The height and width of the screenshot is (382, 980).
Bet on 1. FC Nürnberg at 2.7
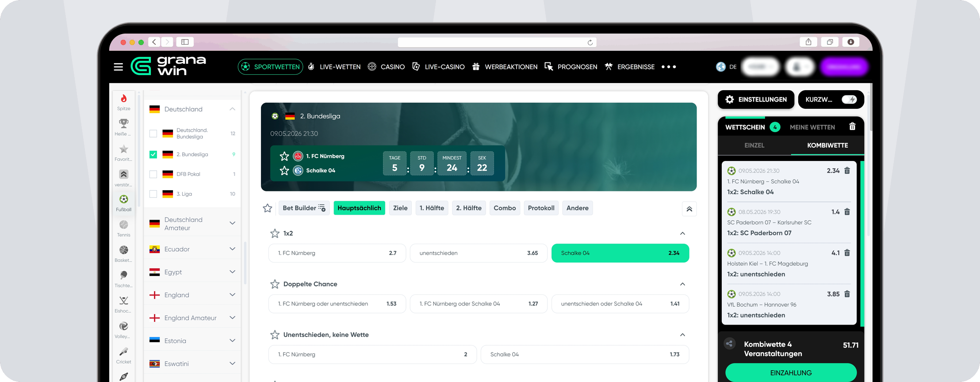(x=337, y=253)
